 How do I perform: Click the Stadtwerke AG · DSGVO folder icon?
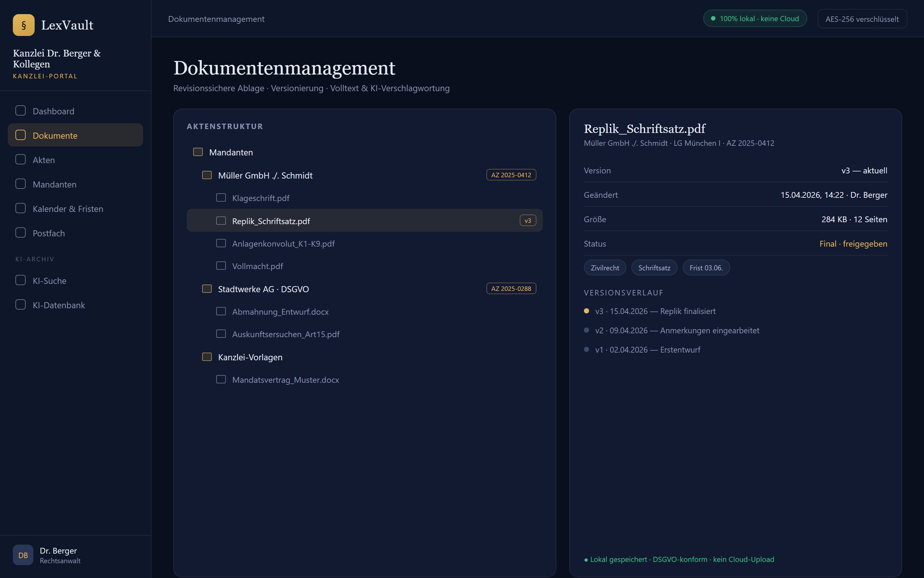207,289
